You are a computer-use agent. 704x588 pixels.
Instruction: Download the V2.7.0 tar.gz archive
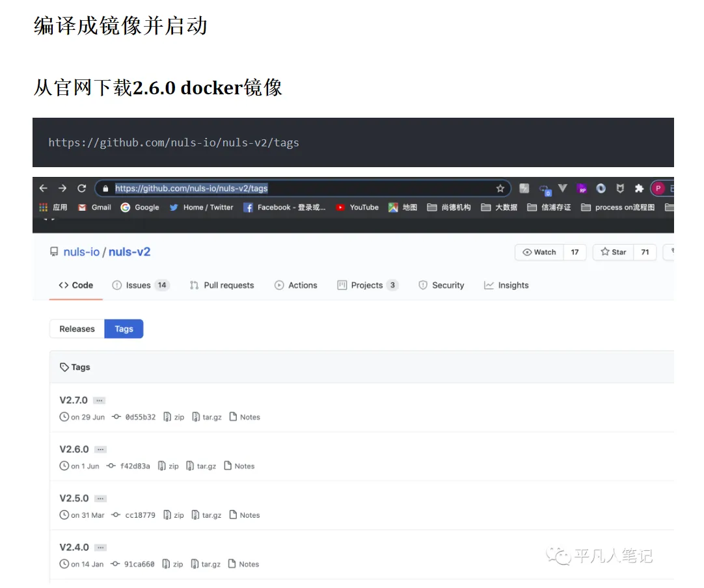(207, 417)
